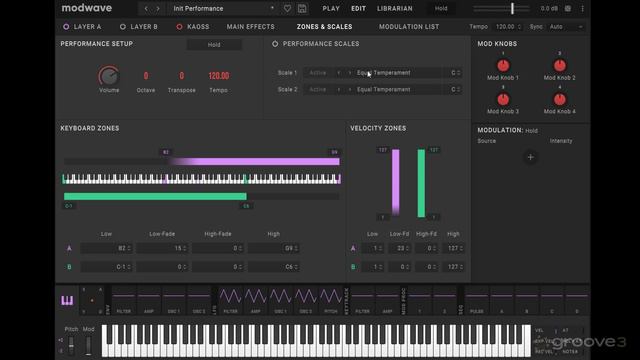Open the Modulation List tab
Viewport: 640px width, 360px height.
[x=409, y=27]
